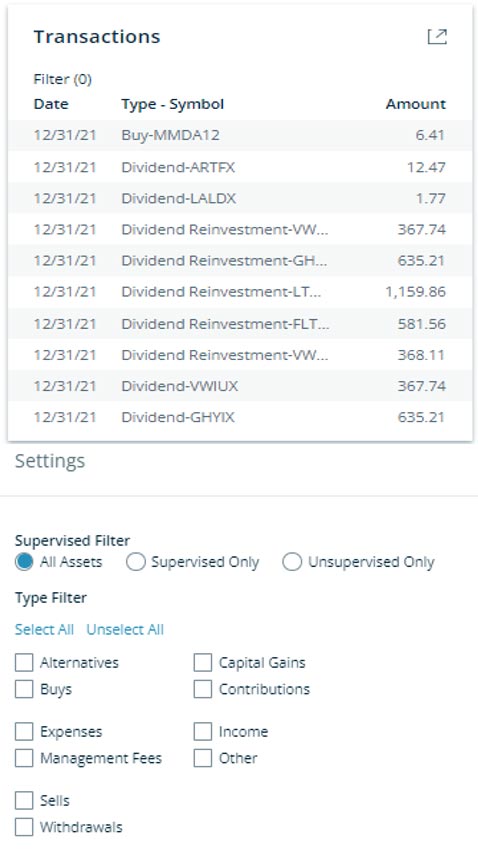Check the Alternatives type checkbox

pyautogui.click(x=24, y=663)
